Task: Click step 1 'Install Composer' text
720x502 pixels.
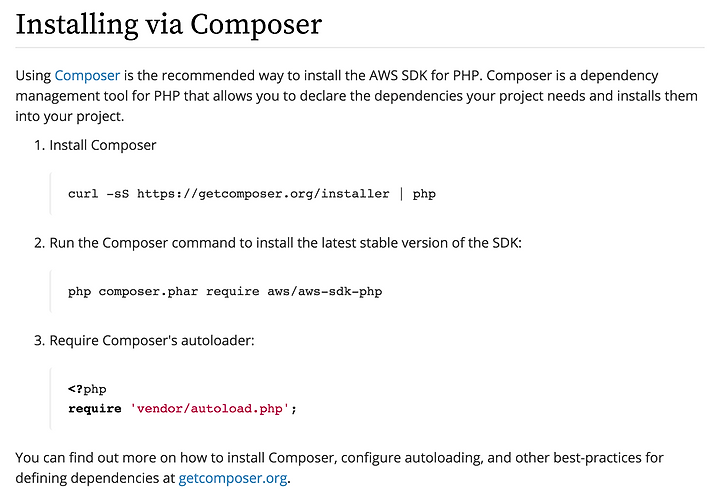Action: (102, 145)
